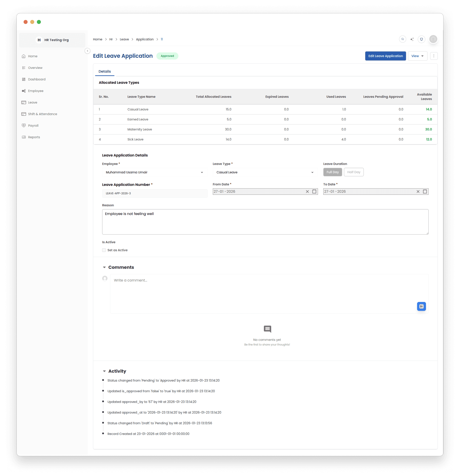The image size is (460, 476).
Task: Enable the Set as Active checkbox
Action: 104,250
